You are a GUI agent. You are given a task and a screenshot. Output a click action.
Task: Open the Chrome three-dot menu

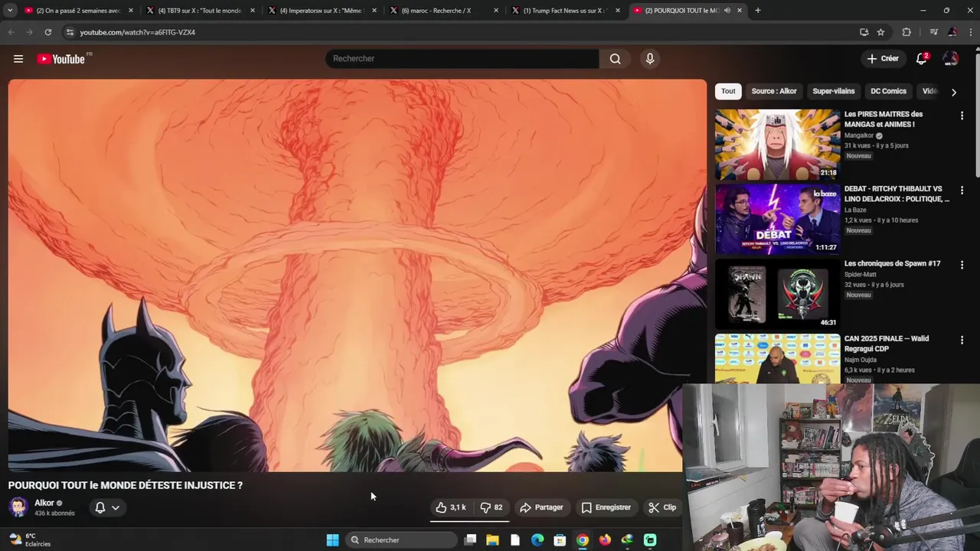[x=971, y=32]
